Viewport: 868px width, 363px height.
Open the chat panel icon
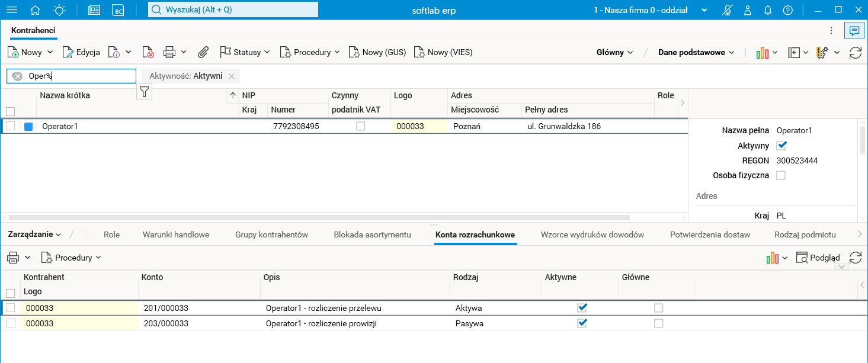[x=854, y=30]
